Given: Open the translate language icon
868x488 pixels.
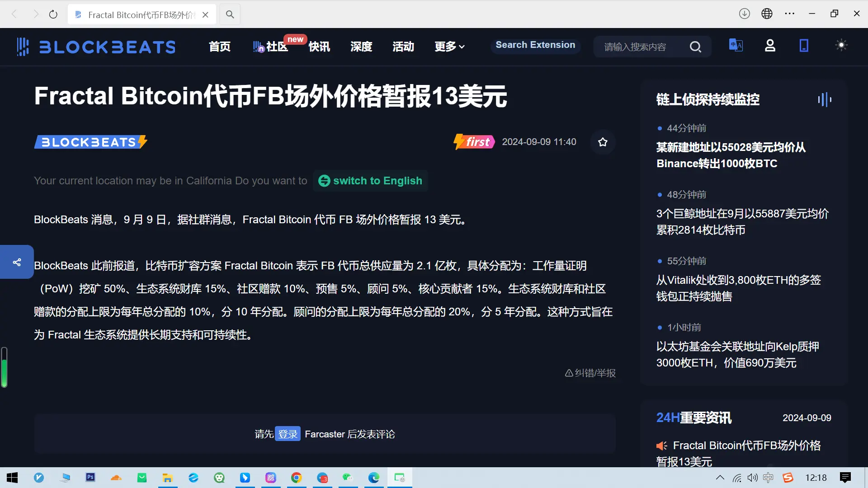Looking at the screenshot, I should 736,45.
